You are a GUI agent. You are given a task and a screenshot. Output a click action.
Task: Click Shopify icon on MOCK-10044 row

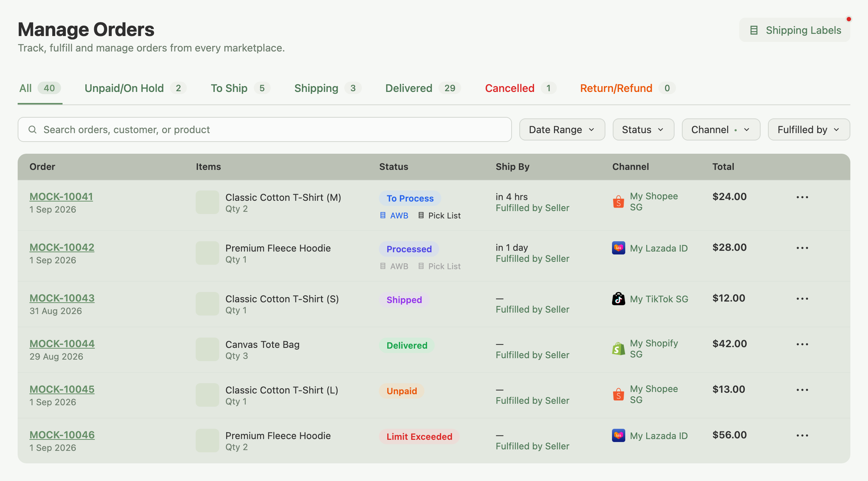tap(619, 349)
